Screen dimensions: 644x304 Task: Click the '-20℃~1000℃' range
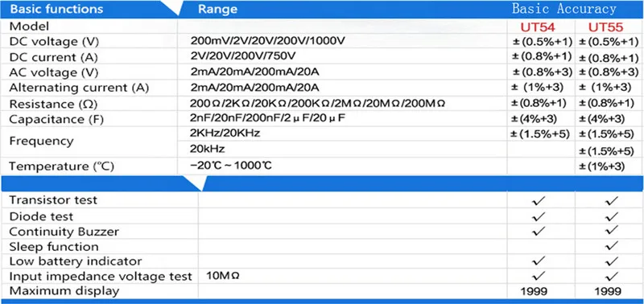click(x=231, y=166)
